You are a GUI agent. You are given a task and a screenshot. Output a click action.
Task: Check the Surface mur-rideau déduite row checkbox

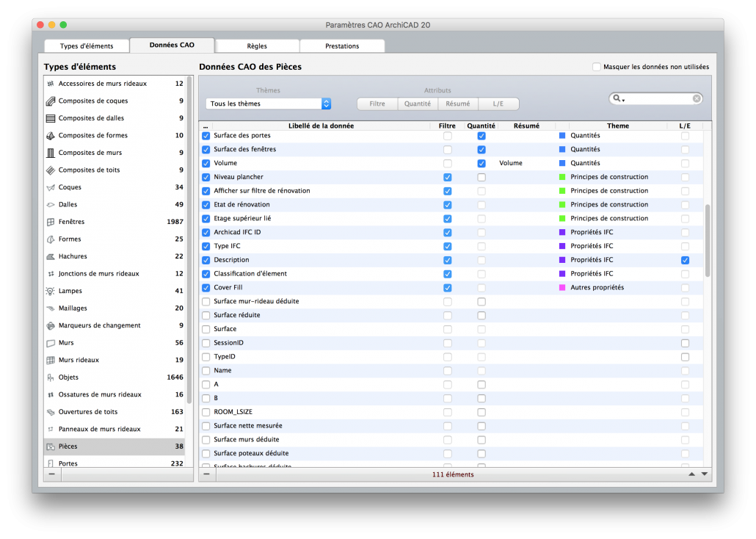point(206,302)
